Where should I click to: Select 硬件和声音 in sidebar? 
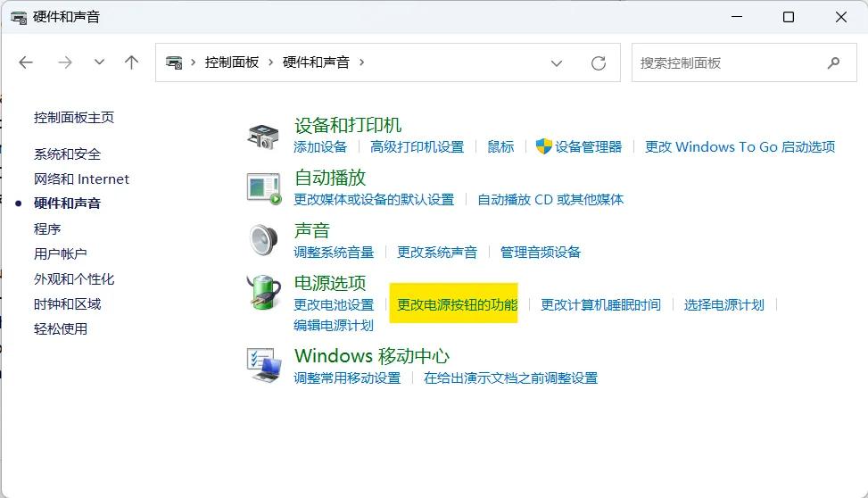(x=67, y=203)
